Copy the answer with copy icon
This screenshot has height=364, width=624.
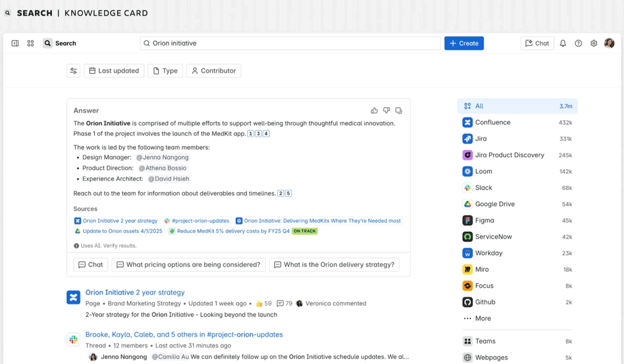click(398, 110)
